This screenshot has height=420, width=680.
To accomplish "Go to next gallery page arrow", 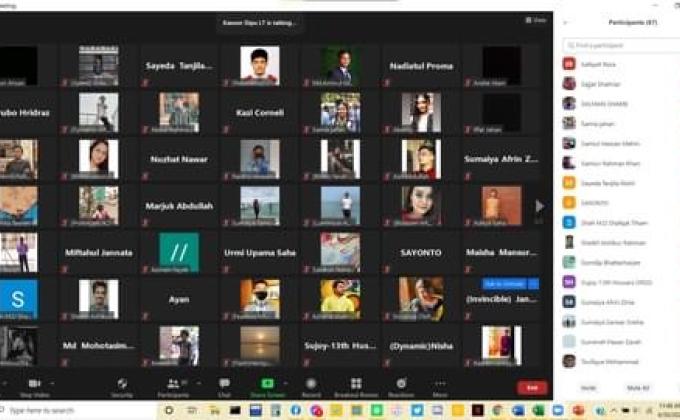I will coord(540,205).
